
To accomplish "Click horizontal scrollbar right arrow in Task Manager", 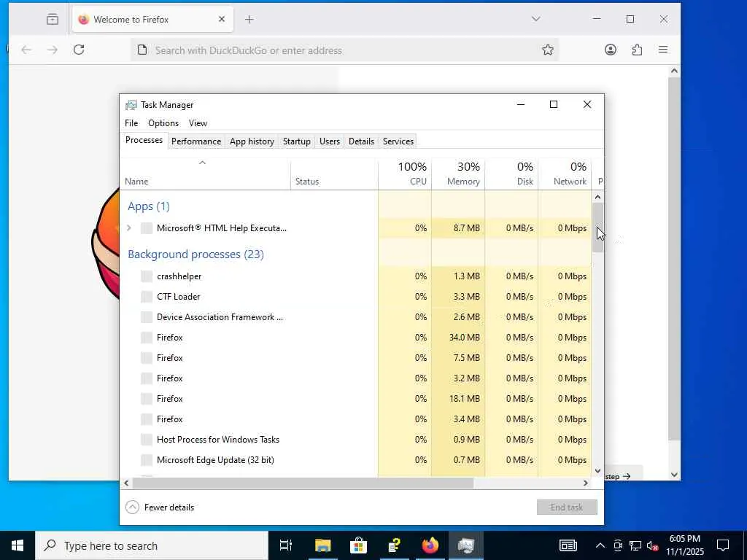I will tap(586, 483).
